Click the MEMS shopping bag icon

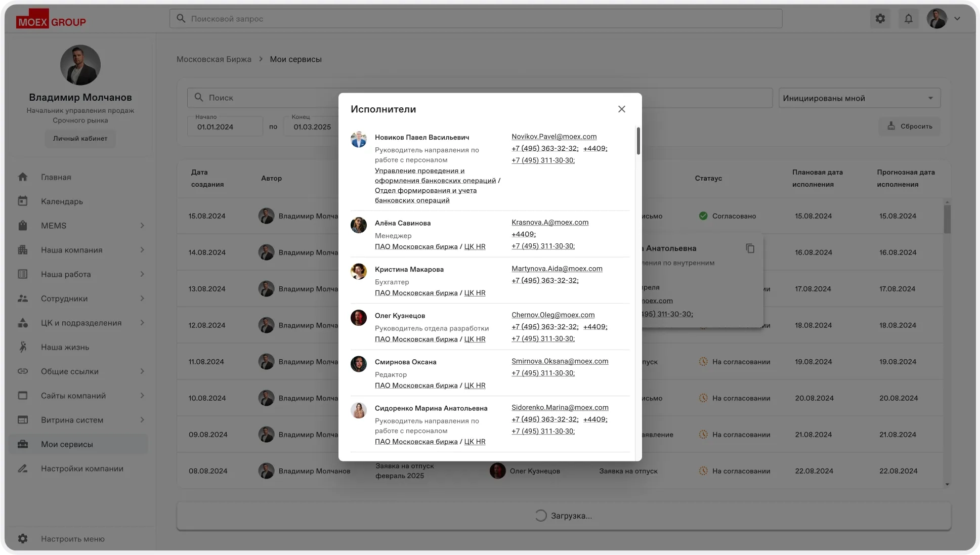pyautogui.click(x=23, y=226)
